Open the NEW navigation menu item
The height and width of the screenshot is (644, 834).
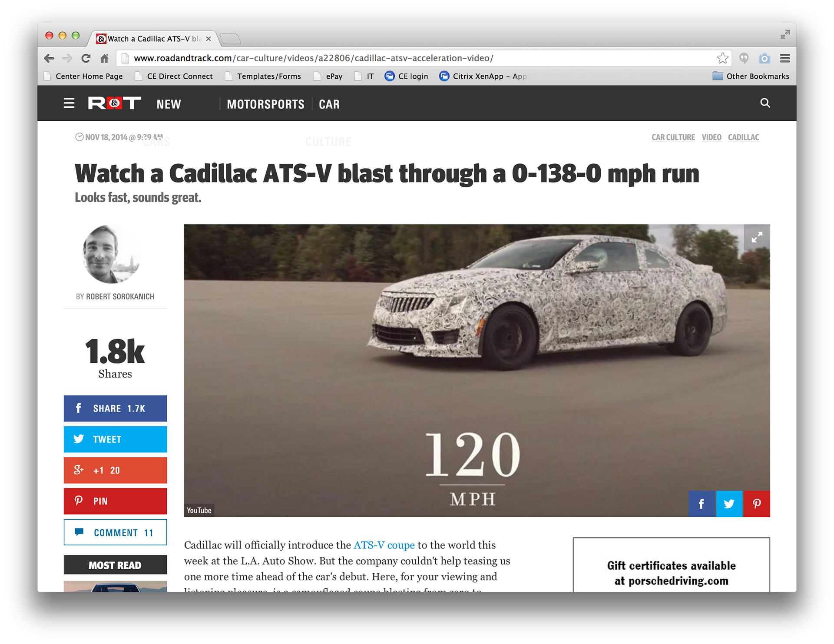169,104
